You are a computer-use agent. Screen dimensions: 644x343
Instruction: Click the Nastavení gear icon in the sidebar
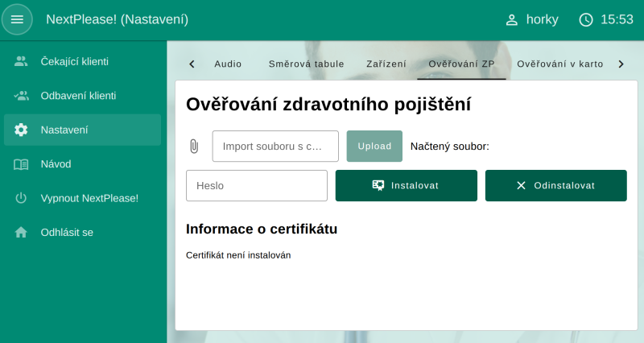tap(21, 130)
